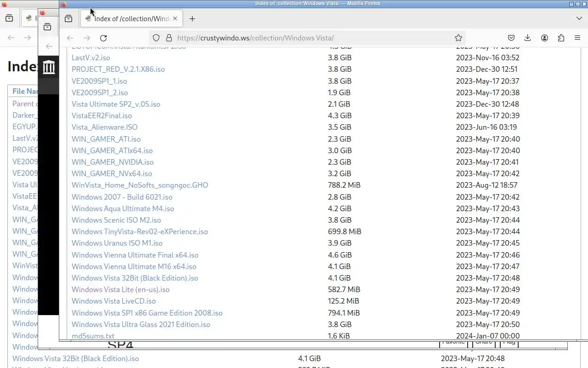Reload the Windows Vista index page

point(103,38)
